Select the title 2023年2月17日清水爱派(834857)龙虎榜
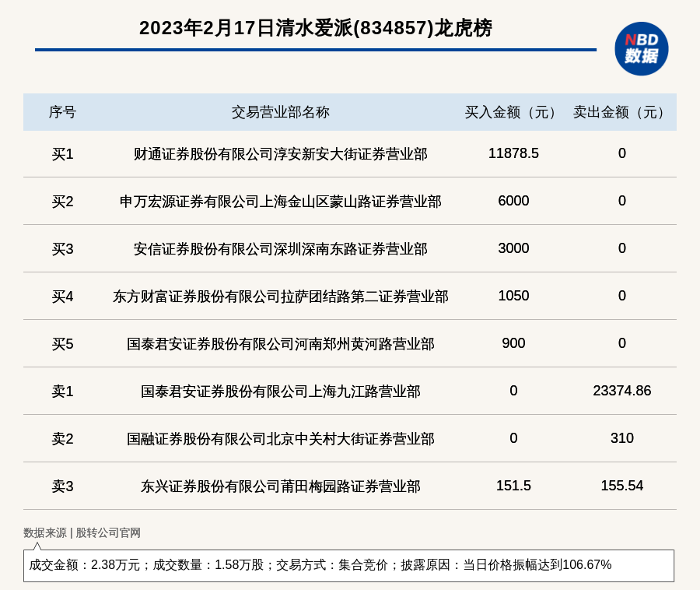Viewport: 700px width, 590px height. coord(316,28)
